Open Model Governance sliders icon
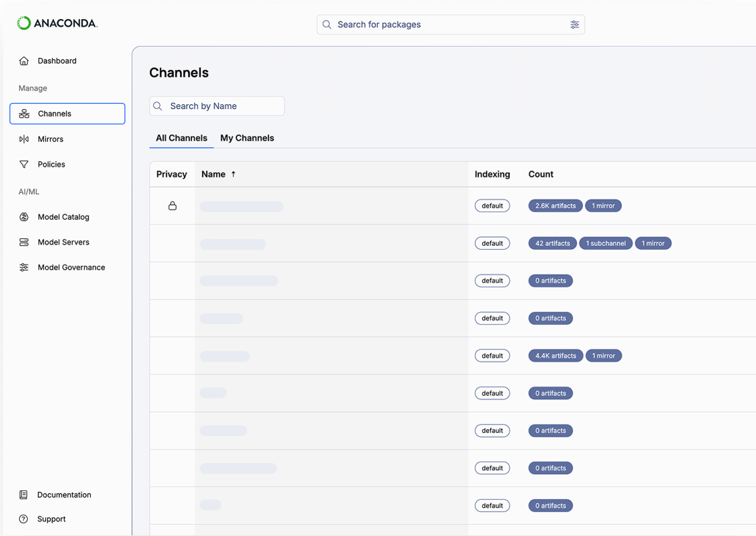The height and width of the screenshot is (536, 756). [24, 267]
